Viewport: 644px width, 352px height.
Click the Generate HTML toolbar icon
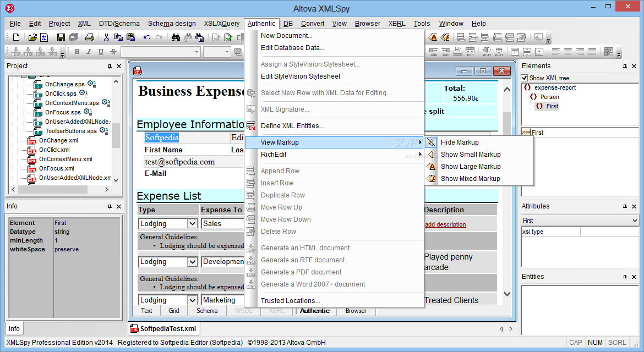click(x=16, y=52)
